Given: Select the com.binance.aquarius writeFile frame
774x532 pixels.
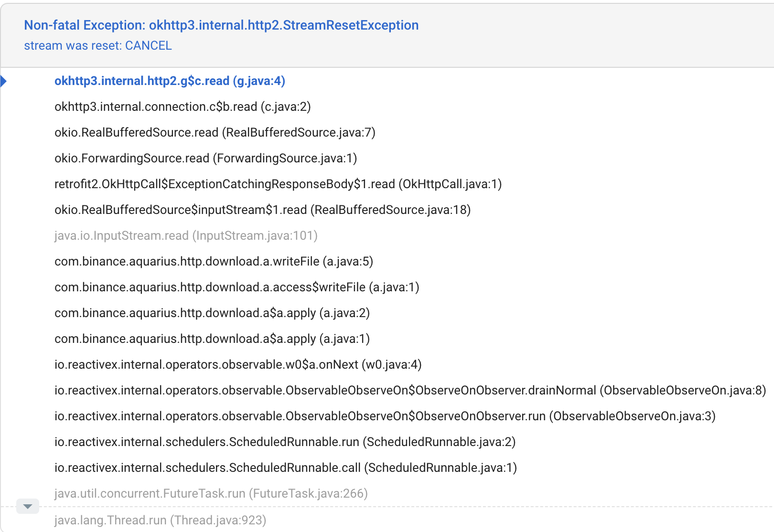Looking at the screenshot, I should click(214, 261).
